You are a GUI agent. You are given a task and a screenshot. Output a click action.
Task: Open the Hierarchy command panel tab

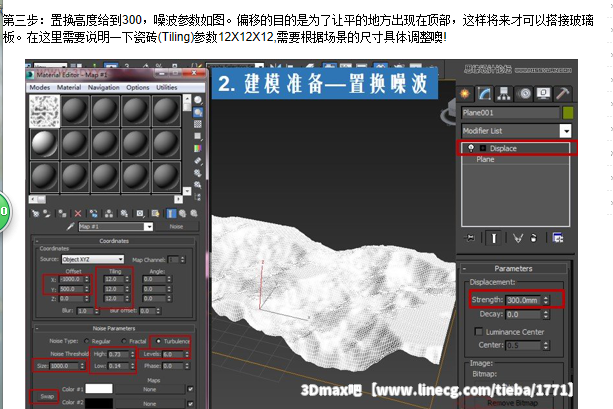(x=504, y=94)
